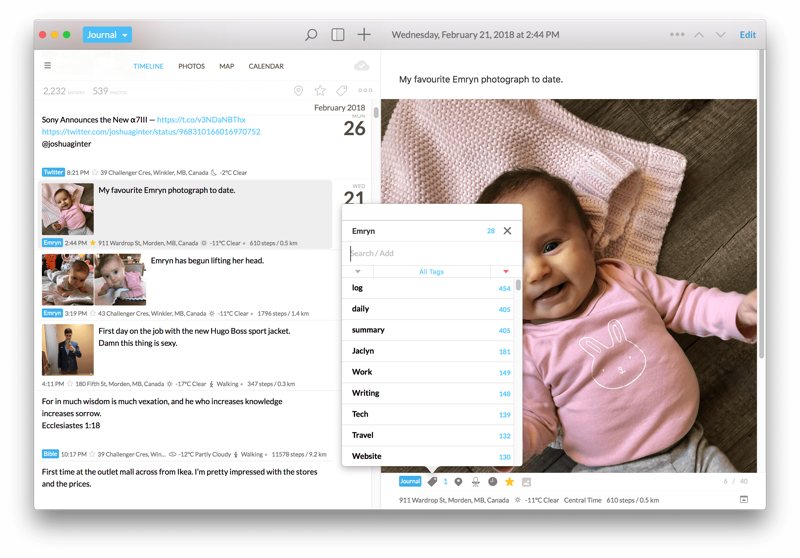Expand the gray arrow left of All Tags
Image resolution: width=800 pixels, height=558 pixels.
(358, 271)
